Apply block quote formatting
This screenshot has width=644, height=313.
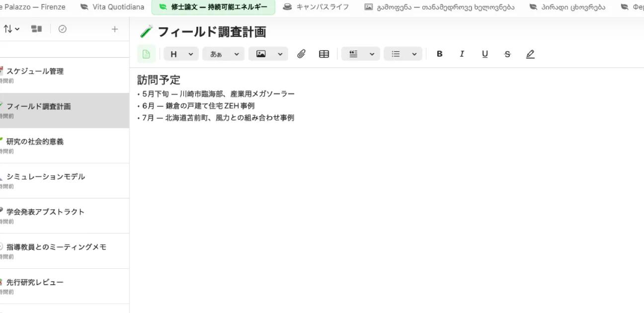point(353,54)
